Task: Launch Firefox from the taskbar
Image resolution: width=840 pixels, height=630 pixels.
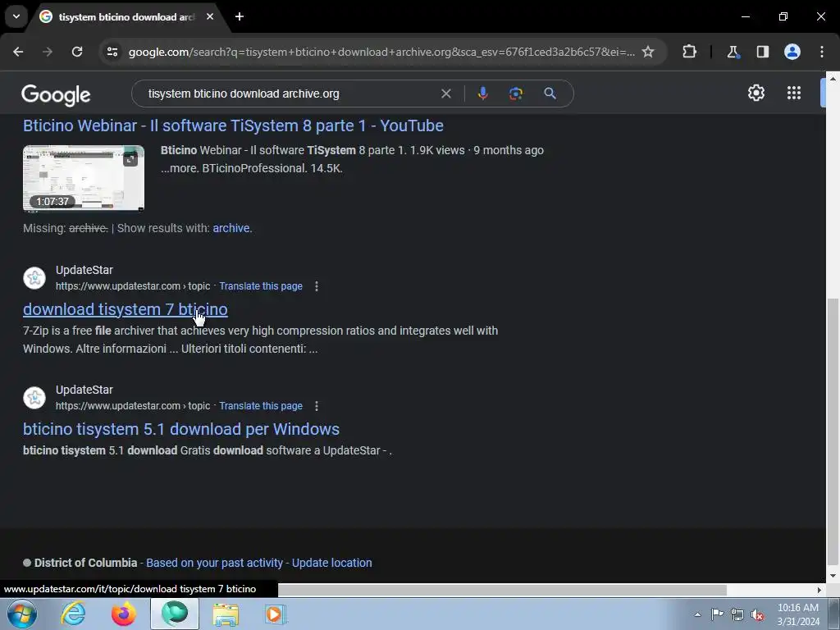Action: click(x=123, y=614)
